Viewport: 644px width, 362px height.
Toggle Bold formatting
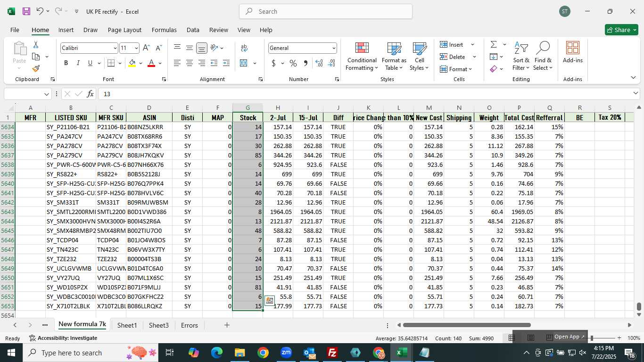point(66,63)
